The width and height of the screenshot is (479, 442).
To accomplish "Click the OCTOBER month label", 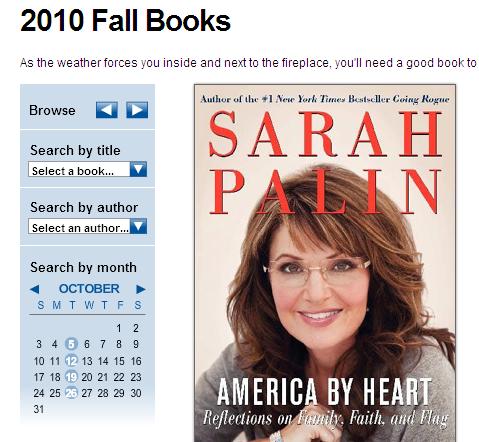I will pos(89,289).
